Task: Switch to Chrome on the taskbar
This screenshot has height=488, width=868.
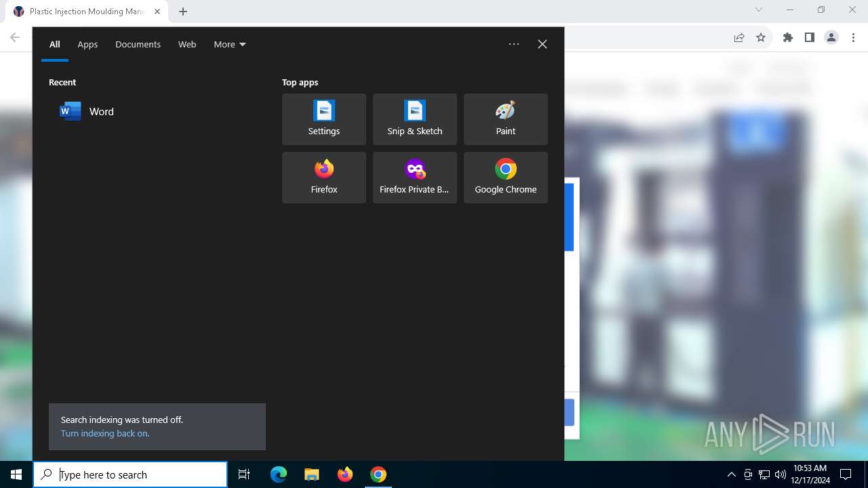Action: 378,474
